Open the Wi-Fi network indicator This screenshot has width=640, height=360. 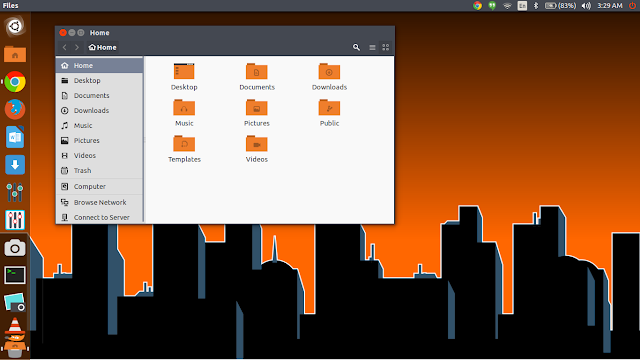[507, 6]
